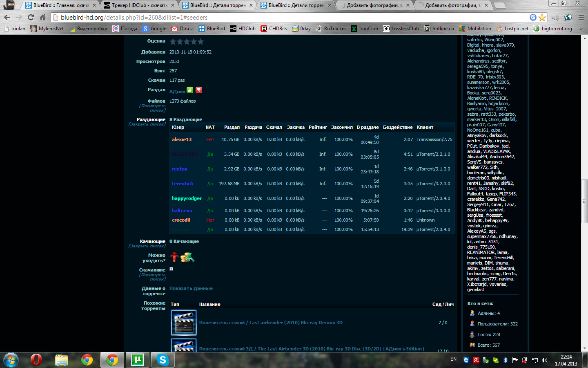Open the Windows Start menu
Image resolution: width=588 pixels, height=368 pixels.
click(11, 360)
